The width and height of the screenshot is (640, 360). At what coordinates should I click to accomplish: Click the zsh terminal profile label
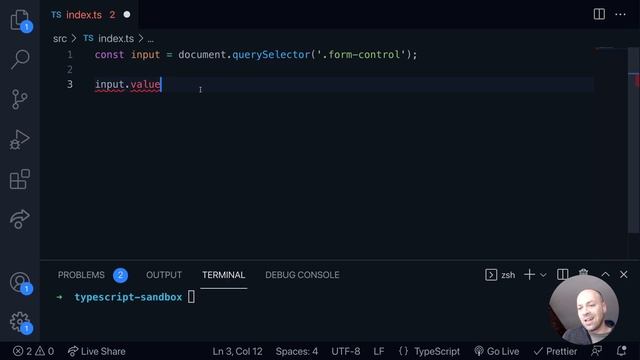coord(508,275)
